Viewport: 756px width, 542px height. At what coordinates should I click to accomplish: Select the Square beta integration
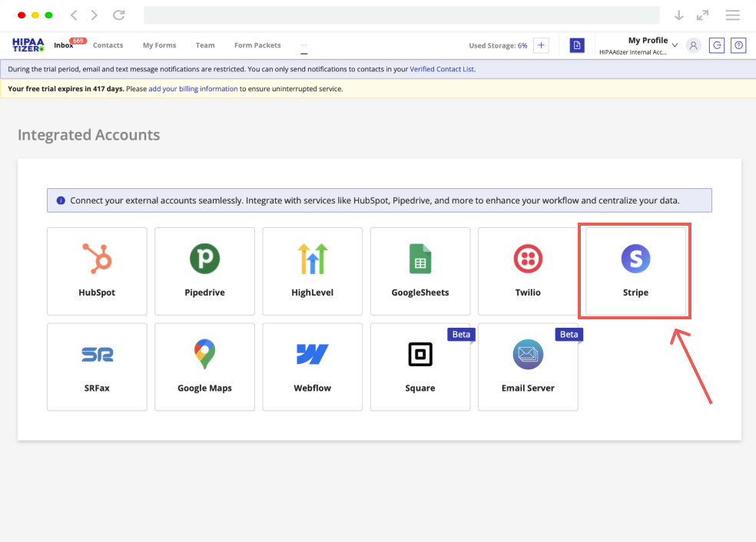(x=420, y=367)
